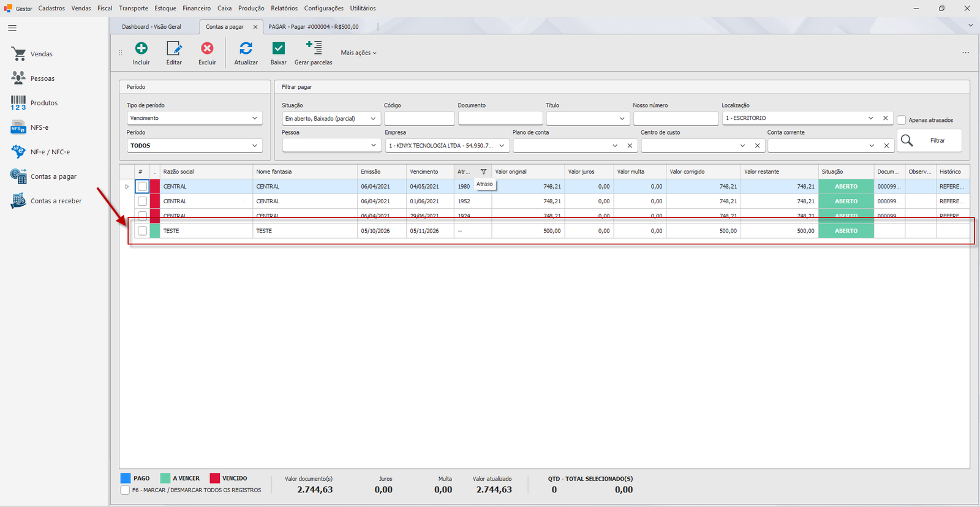This screenshot has height=507, width=980.
Task: Expand the Mais ações dropdown
Action: point(359,53)
